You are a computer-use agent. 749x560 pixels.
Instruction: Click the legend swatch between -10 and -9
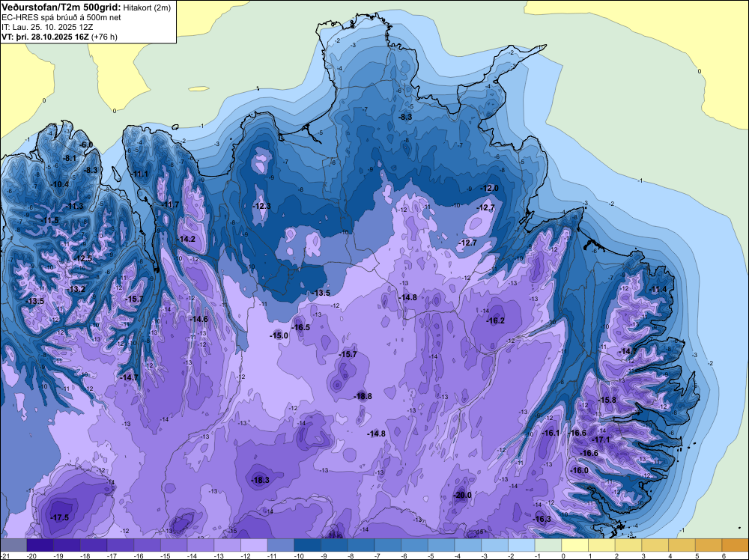point(308,545)
